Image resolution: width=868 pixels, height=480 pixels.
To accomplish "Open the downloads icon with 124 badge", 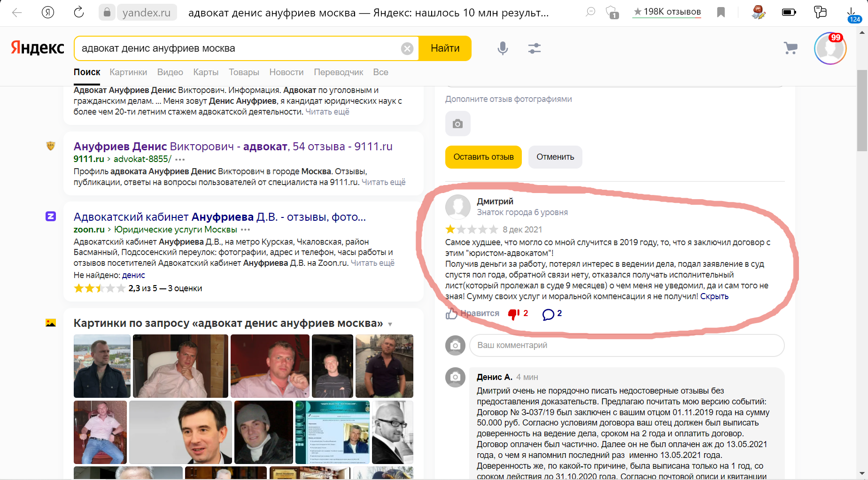I will click(x=852, y=14).
